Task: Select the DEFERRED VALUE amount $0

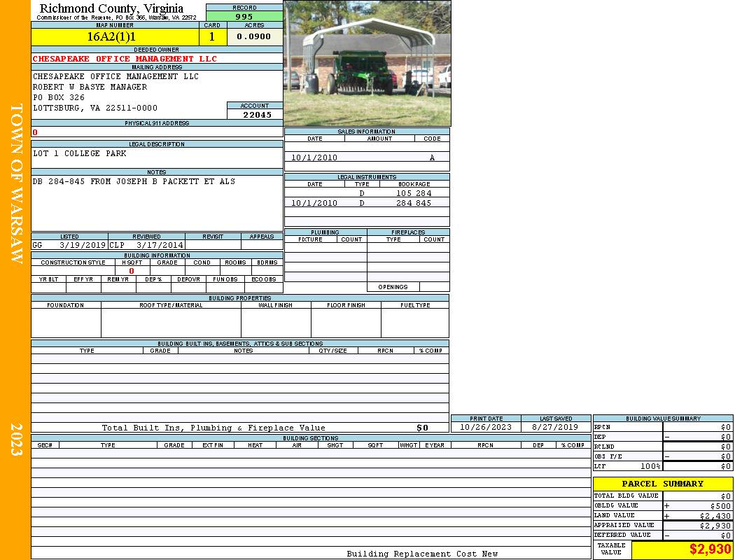Action: (726, 535)
